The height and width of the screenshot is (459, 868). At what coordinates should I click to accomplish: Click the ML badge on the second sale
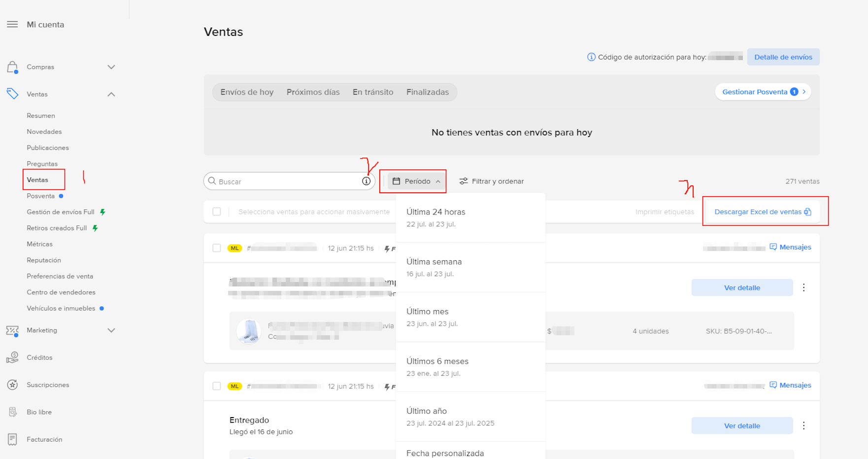click(234, 386)
